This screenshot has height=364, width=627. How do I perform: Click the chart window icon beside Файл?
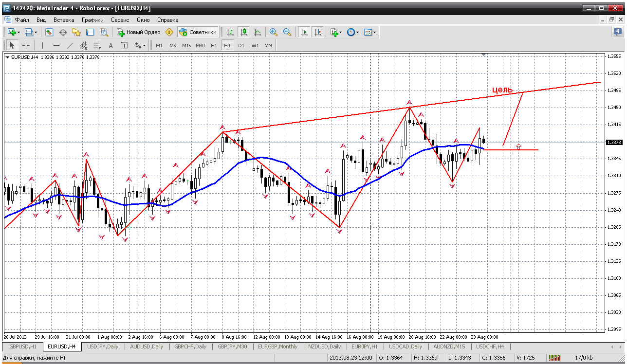[x=8, y=20]
